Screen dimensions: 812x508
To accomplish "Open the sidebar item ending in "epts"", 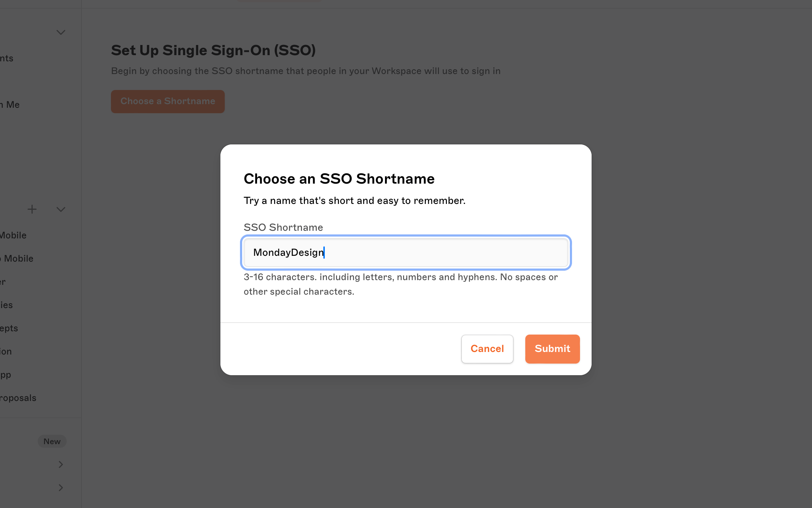I will (x=9, y=328).
